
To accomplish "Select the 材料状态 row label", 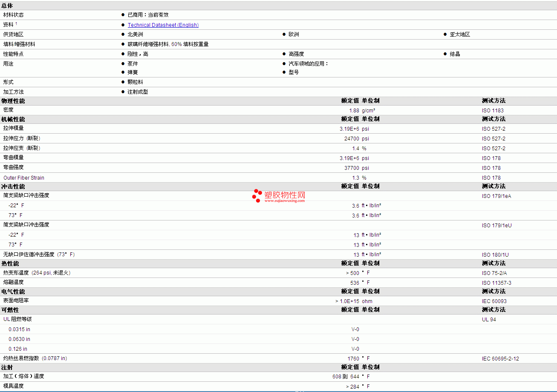I will [x=14, y=15].
